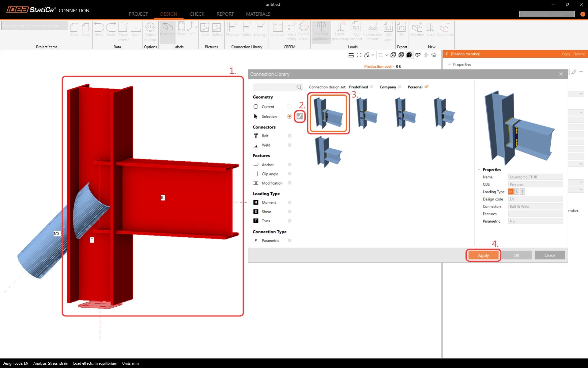Select the Current geometry radio button
The height and width of the screenshot is (368, 588).
(289, 107)
